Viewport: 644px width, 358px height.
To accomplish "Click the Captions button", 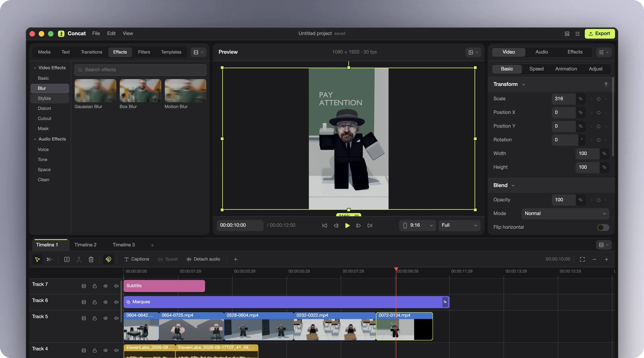I will 136,259.
